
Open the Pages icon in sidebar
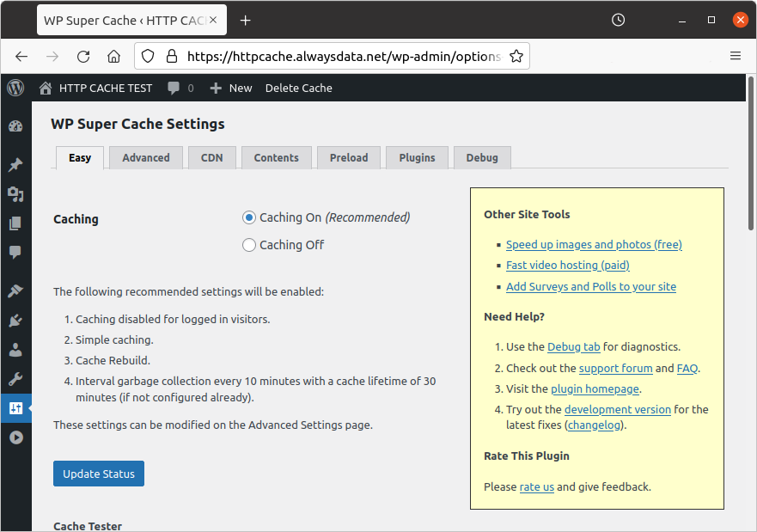15,223
